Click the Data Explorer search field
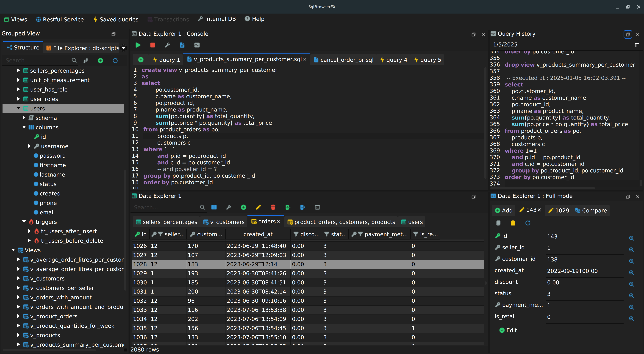The width and height of the screenshot is (644, 354). click(165, 207)
